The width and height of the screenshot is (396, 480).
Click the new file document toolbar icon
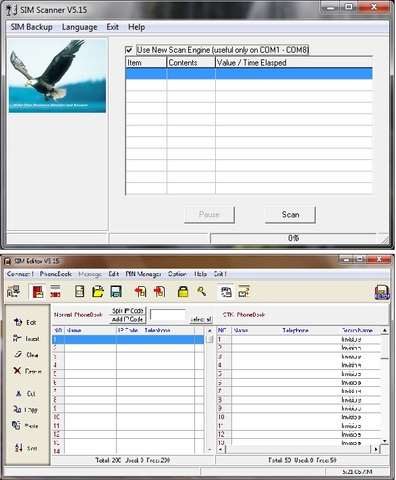click(80, 292)
